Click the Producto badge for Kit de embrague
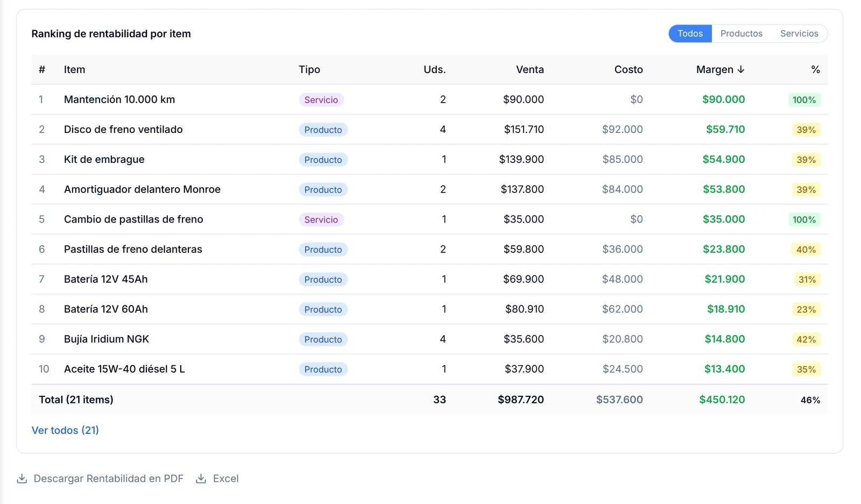861x504 pixels. click(x=323, y=160)
